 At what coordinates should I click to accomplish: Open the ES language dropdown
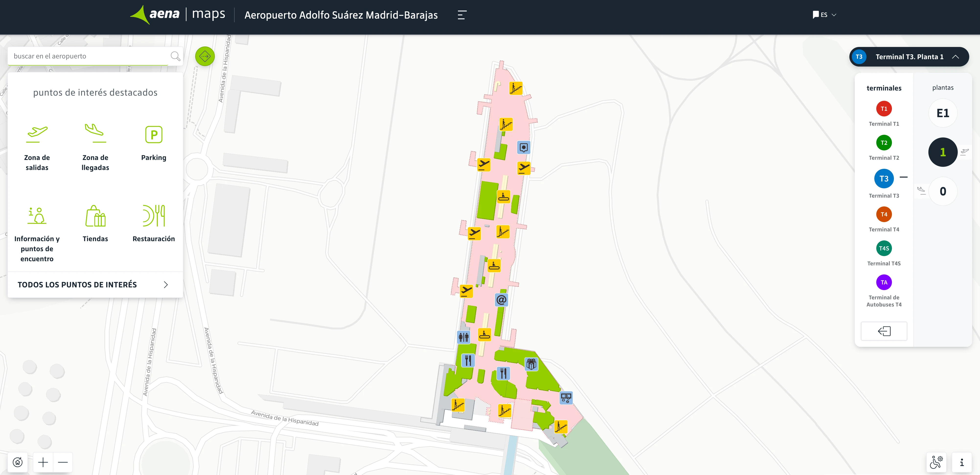pos(825,15)
